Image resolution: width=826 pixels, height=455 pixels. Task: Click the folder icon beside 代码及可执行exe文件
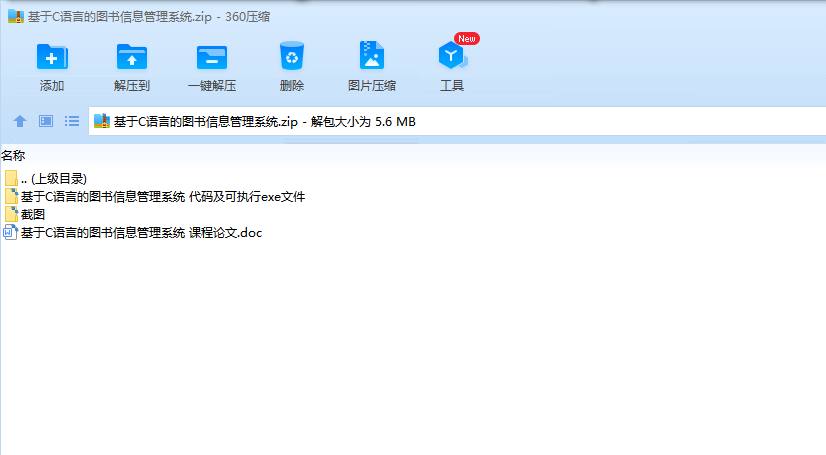11,196
